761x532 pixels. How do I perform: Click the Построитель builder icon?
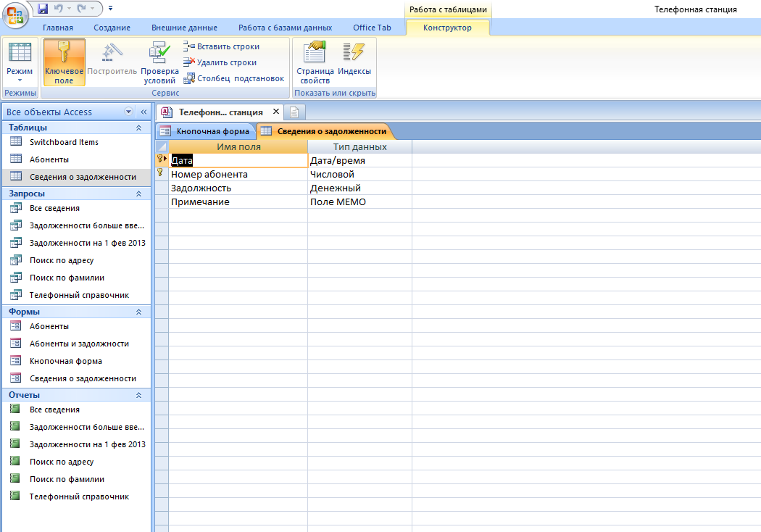click(112, 59)
